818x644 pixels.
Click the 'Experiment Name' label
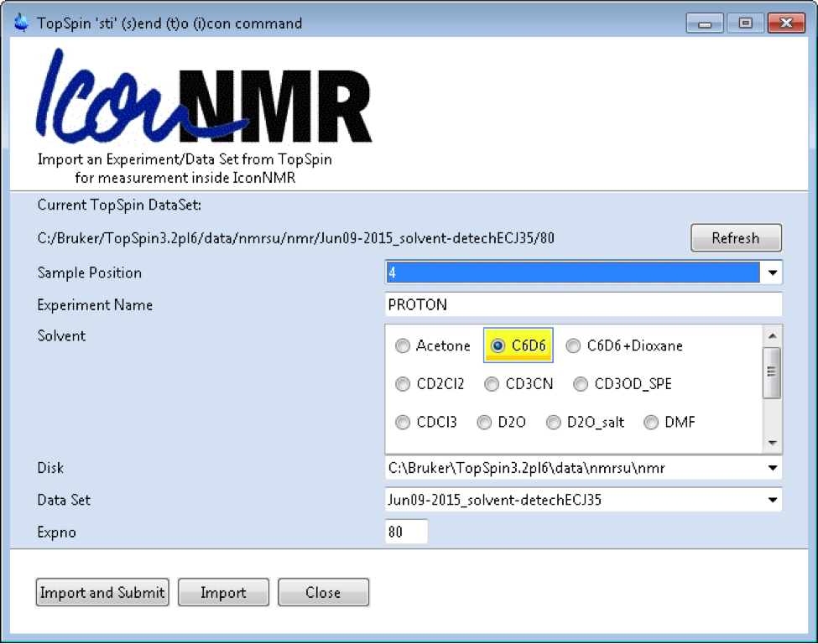coord(95,305)
